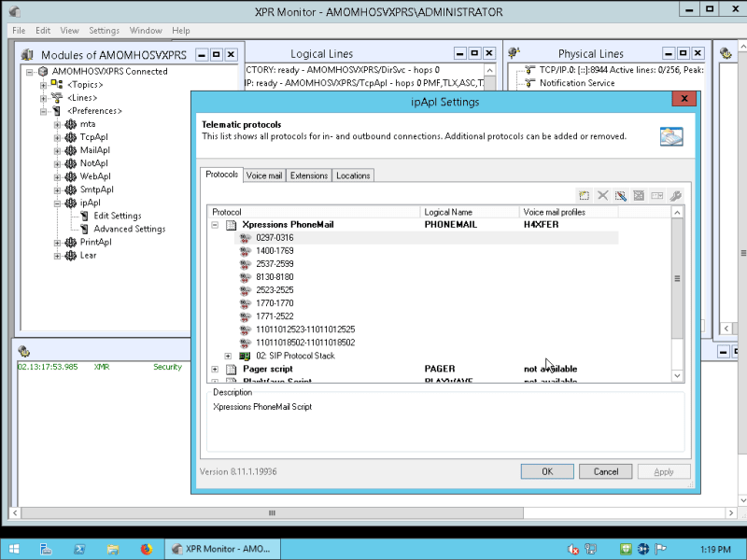
Task: Switch to the Extensions tab
Action: 309,175
